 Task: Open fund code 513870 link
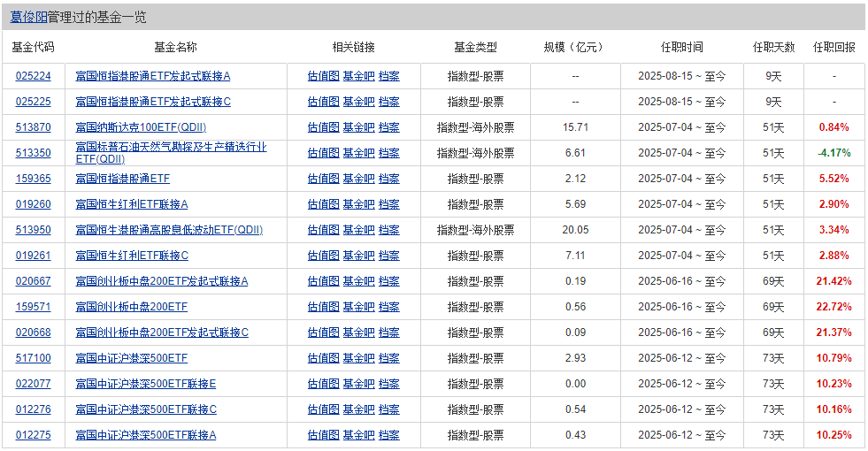(x=34, y=127)
